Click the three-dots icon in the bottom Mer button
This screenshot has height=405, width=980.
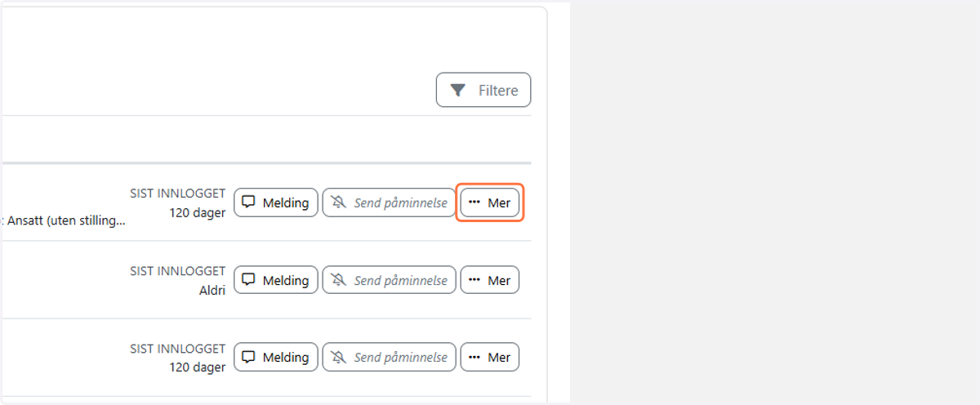coord(474,356)
